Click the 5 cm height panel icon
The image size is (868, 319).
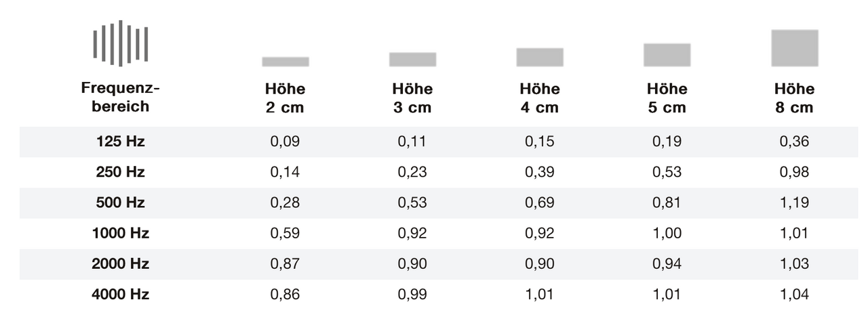pyautogui.click(x=667, y=55)
